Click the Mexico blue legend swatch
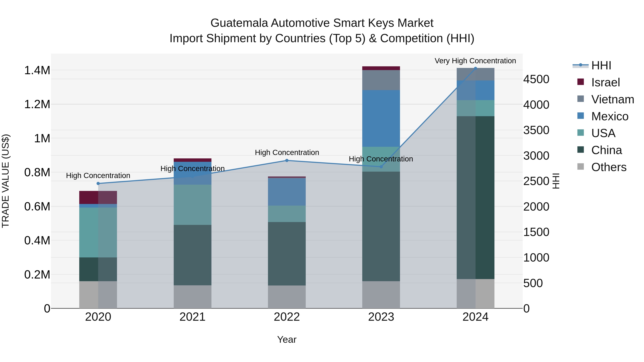644x362 pixels. coord(580,116)
